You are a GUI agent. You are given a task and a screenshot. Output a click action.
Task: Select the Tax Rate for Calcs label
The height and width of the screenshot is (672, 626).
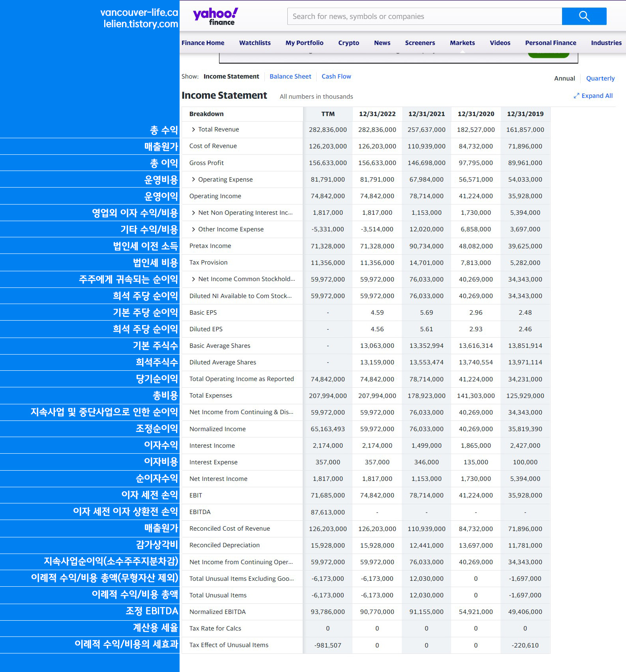[215, 629]
